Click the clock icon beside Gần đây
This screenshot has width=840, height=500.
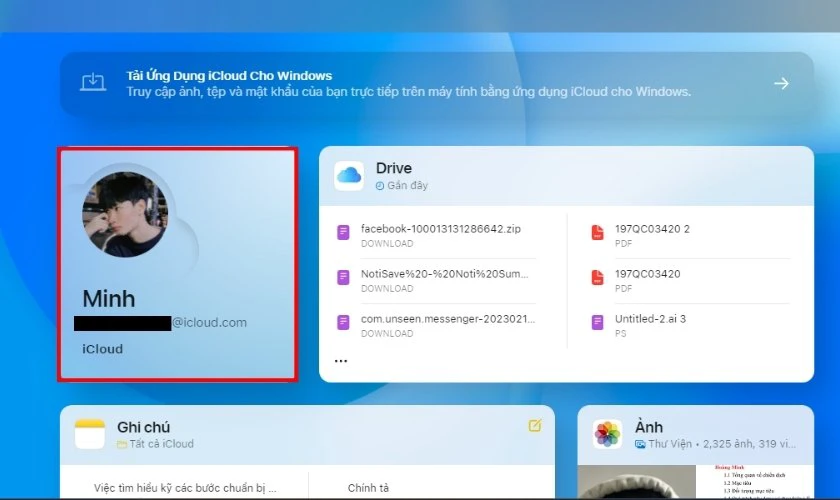(x=380, y=186)
